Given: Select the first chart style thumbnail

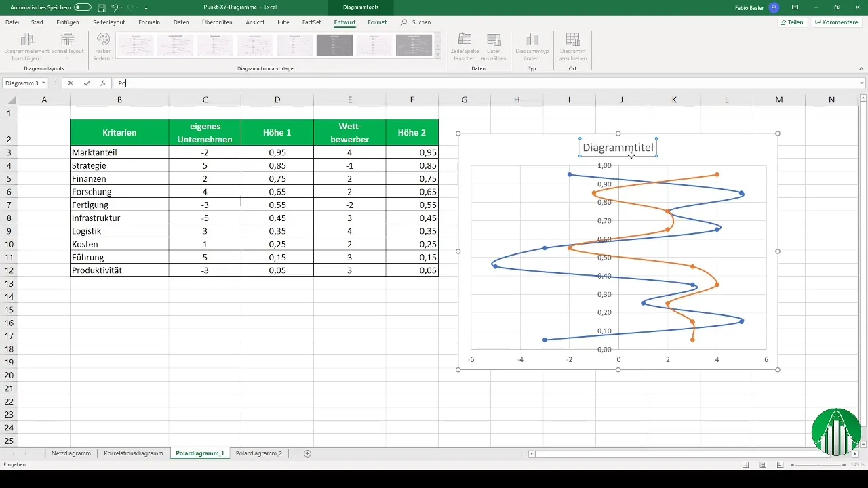Looking at the screenshot, I should [x=135, y=45].
